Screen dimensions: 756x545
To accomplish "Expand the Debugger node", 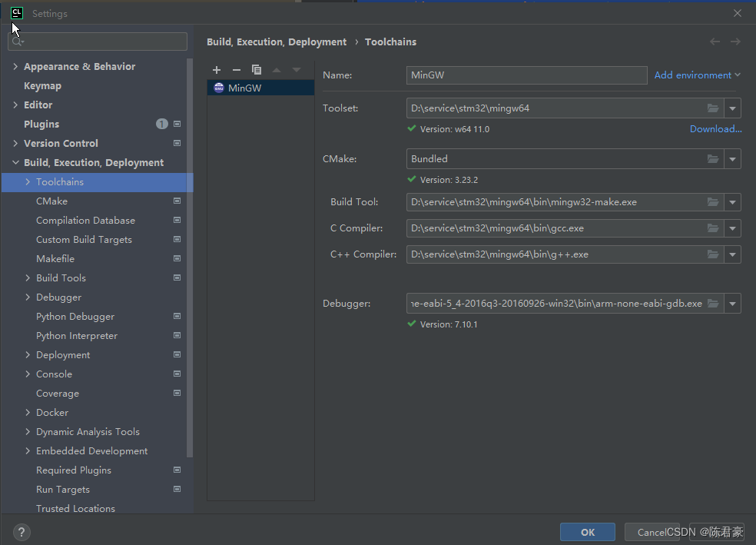I will 28,297.
